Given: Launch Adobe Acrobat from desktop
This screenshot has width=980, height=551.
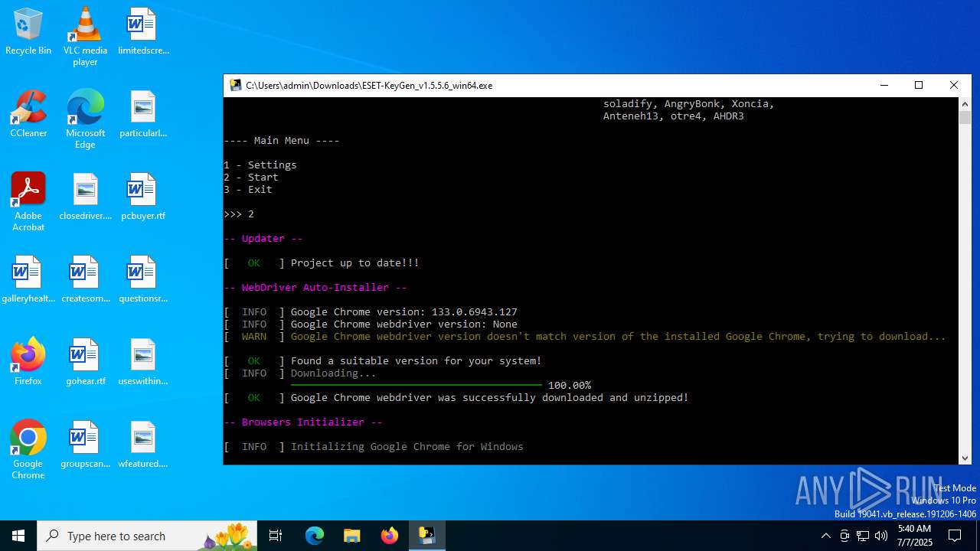Looking at the screenshot, I should [28, 202].
